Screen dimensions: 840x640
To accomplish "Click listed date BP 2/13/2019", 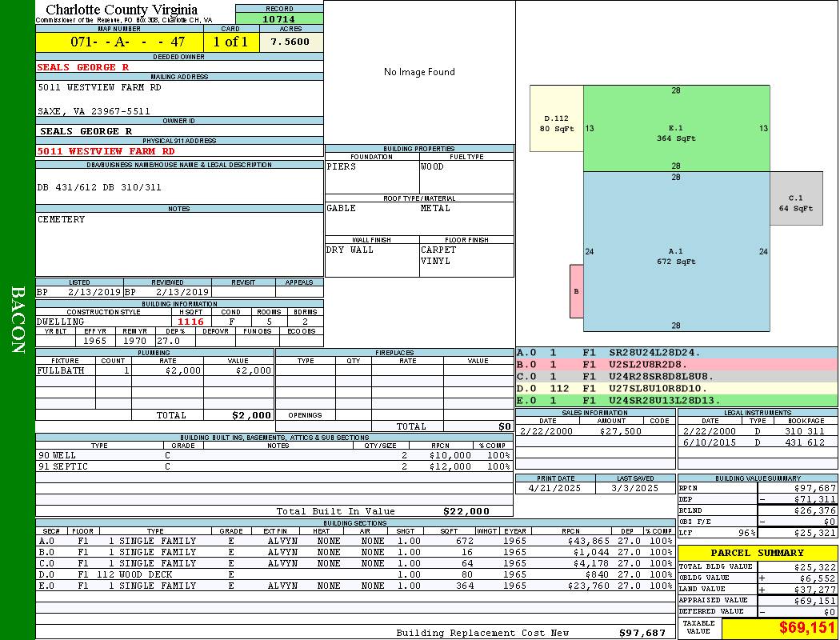I will point(78,292).
